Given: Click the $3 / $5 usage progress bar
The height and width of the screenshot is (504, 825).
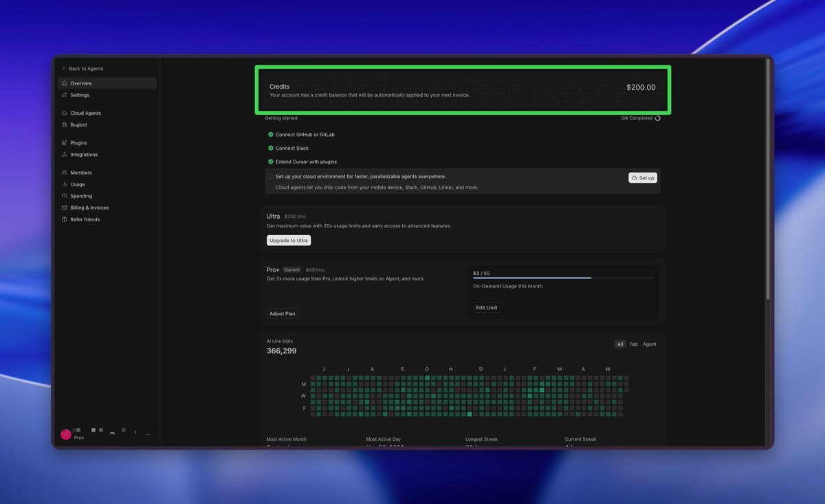Looking at the screenshot, I should pyautogui.click(x=563, y=278).
